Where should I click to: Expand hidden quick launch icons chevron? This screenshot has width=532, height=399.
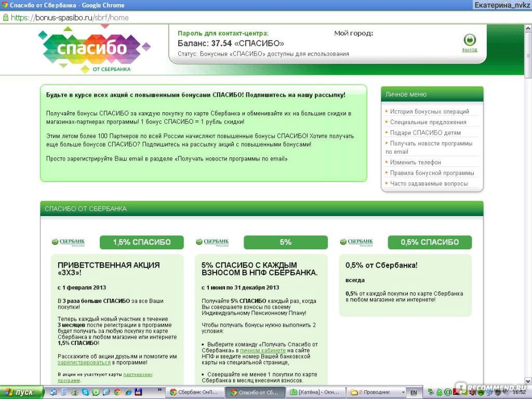coord(160,390)
